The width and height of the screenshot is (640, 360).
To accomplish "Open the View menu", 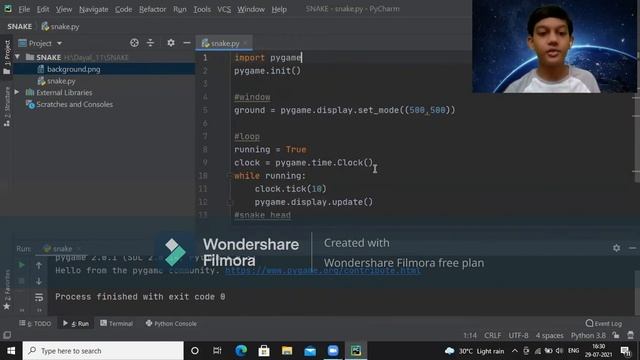I will [64, 9].
